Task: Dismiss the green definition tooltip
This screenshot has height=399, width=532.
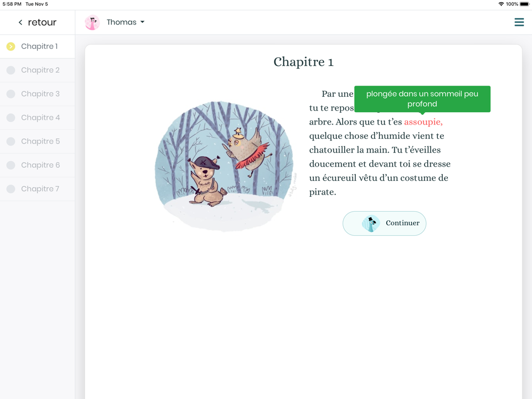Action: point(422,99)
